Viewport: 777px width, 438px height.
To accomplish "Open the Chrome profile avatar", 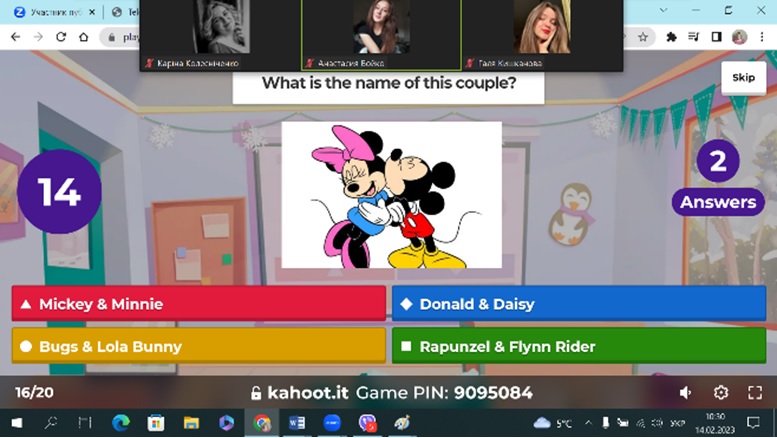I will (x=739, y=37).
